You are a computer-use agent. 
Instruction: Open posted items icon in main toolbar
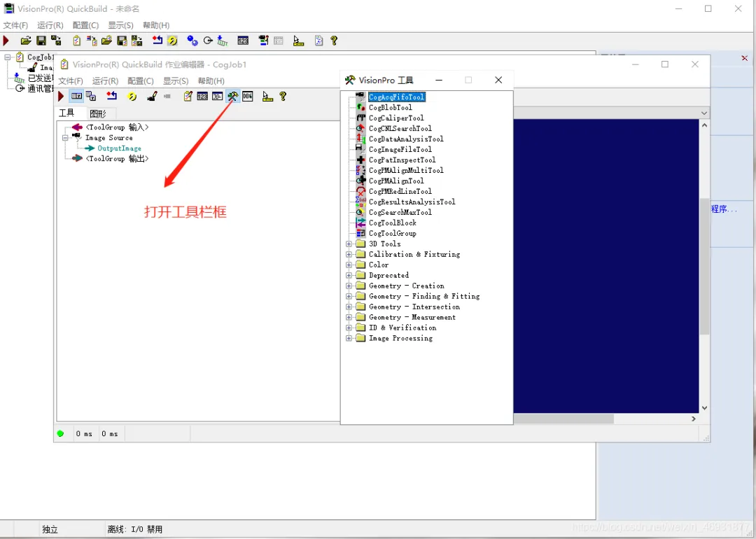pyautogui.click(x=223, y=41)
